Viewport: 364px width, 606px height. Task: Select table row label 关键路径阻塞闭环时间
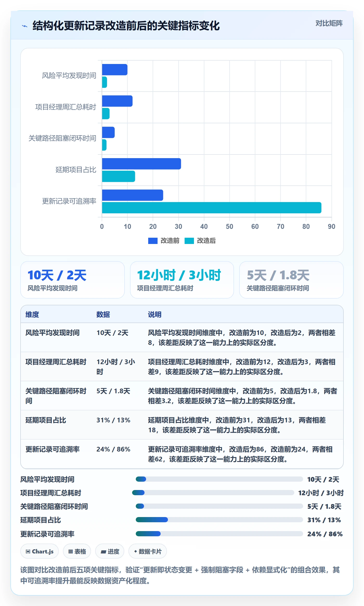(56, 396)
